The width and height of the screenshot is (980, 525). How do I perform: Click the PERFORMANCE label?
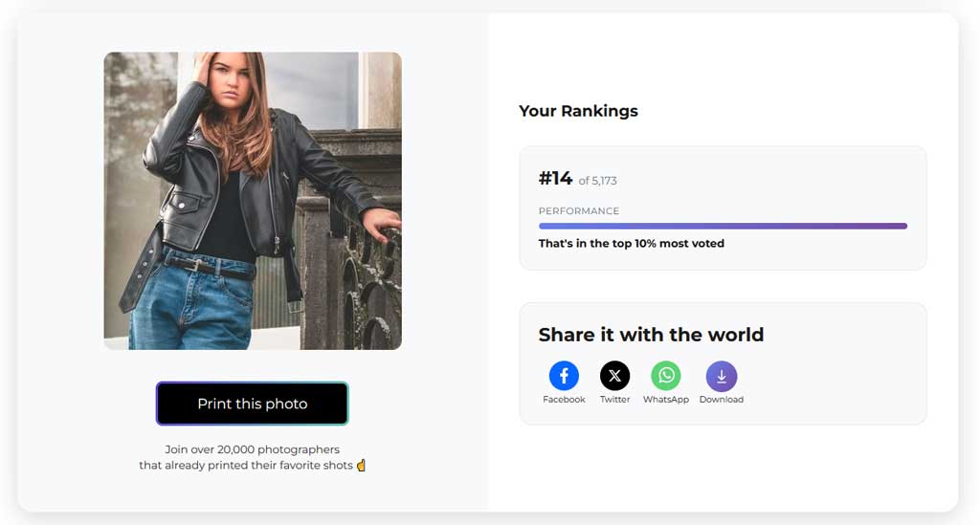pyautogui.click(x=579, y=211)
